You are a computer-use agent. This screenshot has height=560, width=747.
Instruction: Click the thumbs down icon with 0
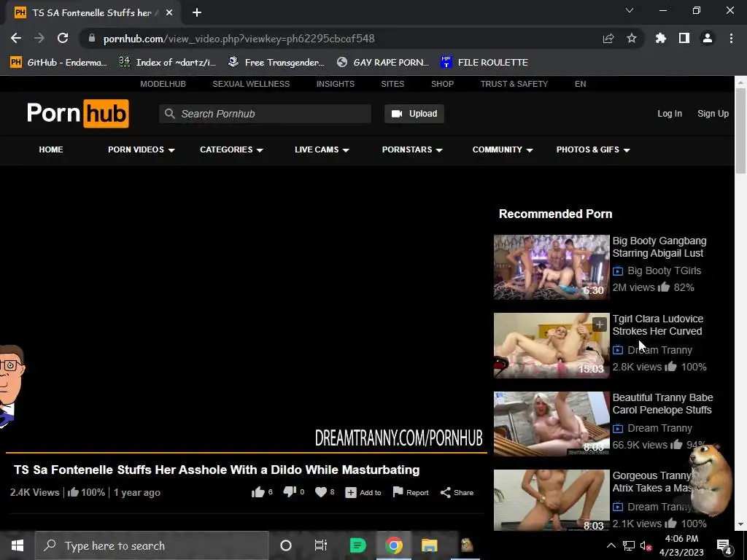point(290,492)
